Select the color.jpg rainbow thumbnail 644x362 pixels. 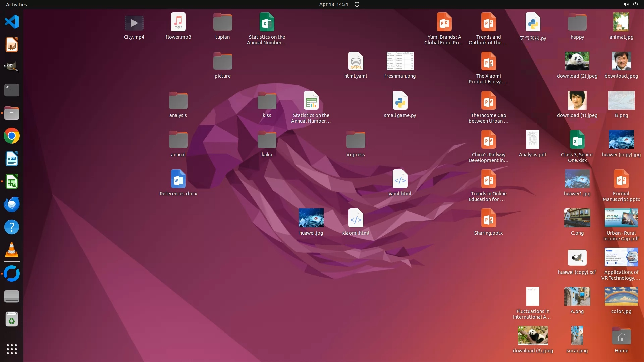click(621, 296)
